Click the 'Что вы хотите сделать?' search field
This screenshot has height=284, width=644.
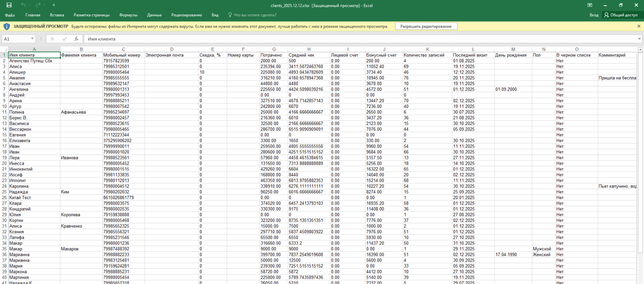[x=255, y=15]
